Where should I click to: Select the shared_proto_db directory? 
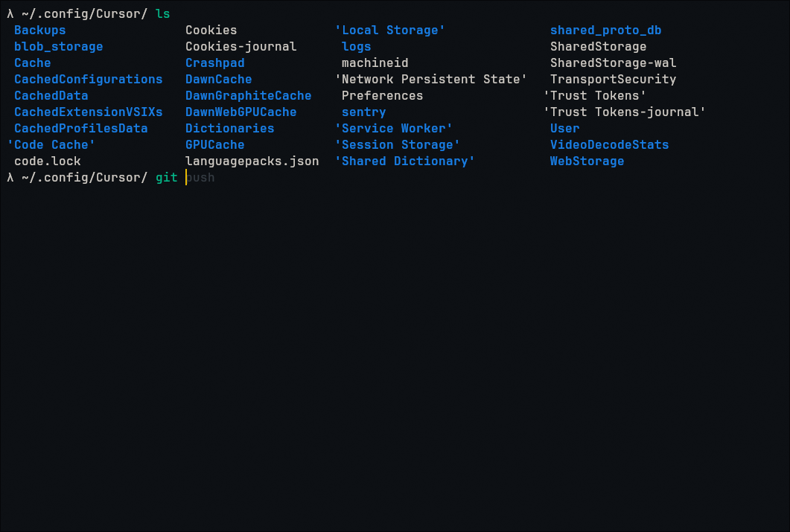pyautogui.click(x=605, y=31)
